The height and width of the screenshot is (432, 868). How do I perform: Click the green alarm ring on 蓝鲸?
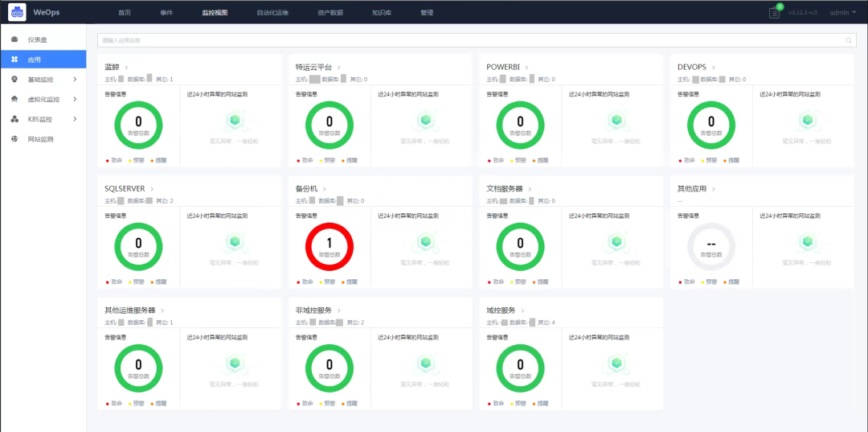coord(138,125)
